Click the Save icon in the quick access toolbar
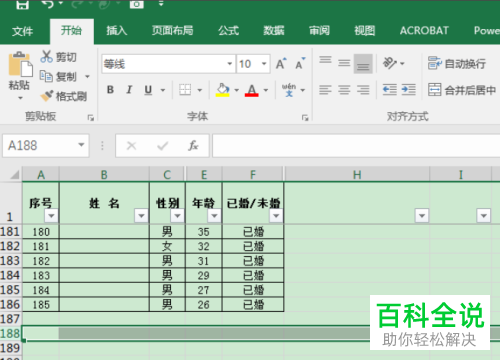 [22, 4]
